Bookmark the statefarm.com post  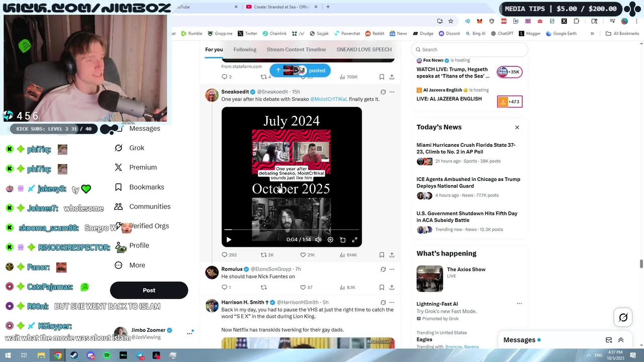tap(382, 77)
